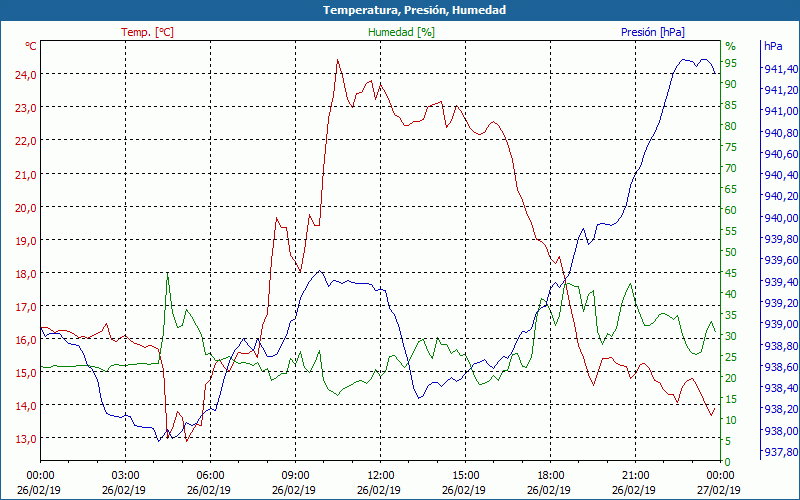Viewport: 800px width, 500px height.
Task: Click temperature axis value "13,0"
Action: click(x=26, y=439)
